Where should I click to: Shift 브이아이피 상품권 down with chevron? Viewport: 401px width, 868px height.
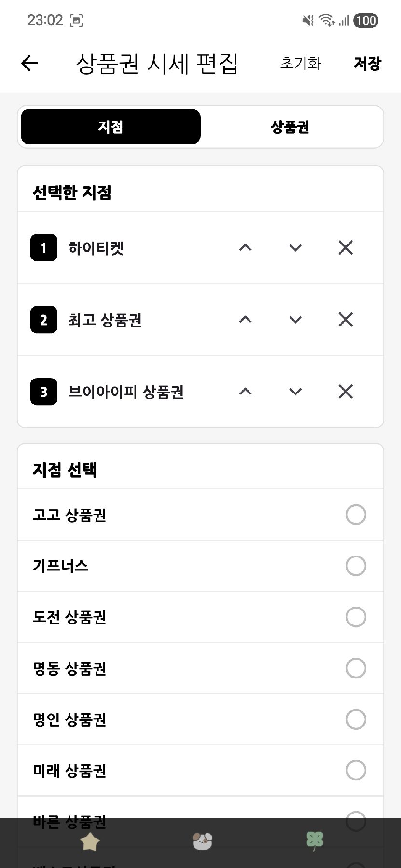click(x=295, y=392)
